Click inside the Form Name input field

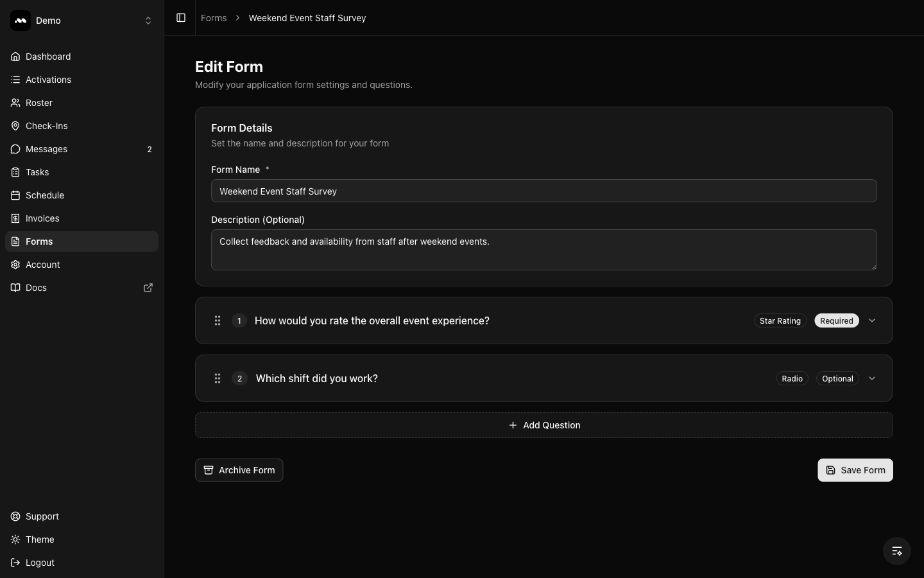(543, 191)
